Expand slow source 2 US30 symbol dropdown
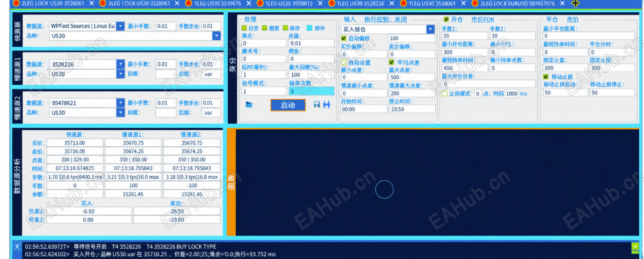The width and height of the screenshot is (644, 259). tap(120, 113)
